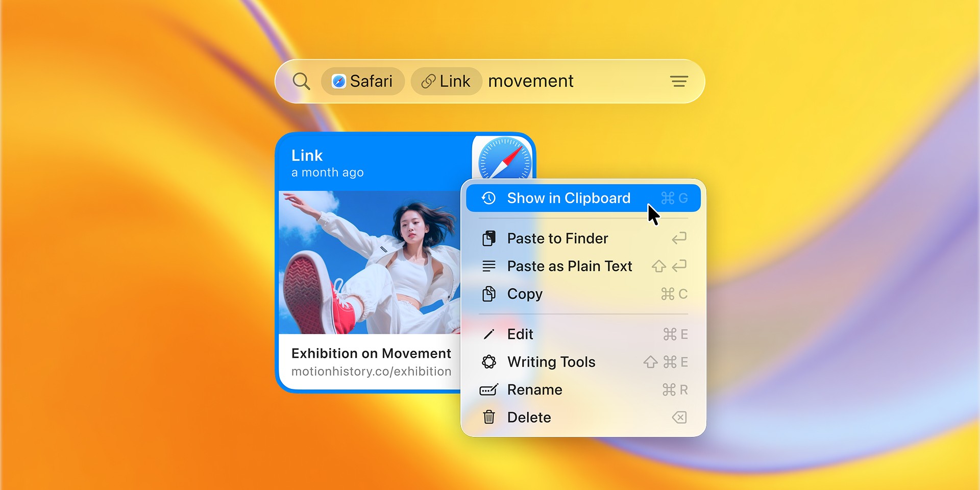Click the 'Exhibition on Movement' title
Image resolution: width=980 pixels, height=490 pixels.
click(x=371, y=353)
